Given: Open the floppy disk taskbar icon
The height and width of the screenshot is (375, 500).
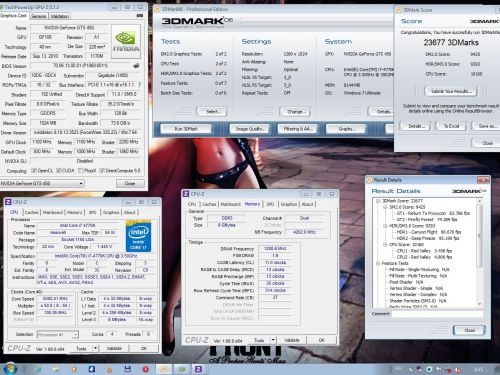Looking at the screenshot, I should click(127, 369).
